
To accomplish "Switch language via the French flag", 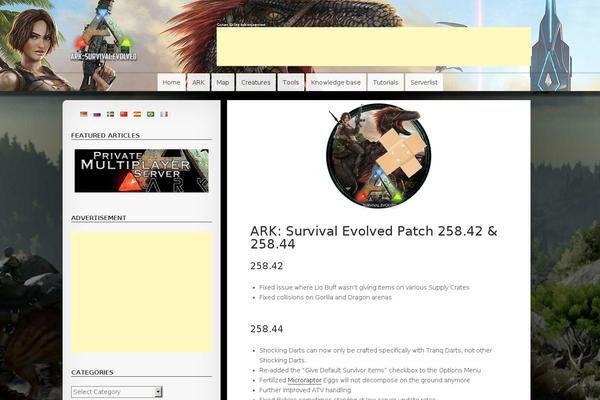I will pos(164,114).
